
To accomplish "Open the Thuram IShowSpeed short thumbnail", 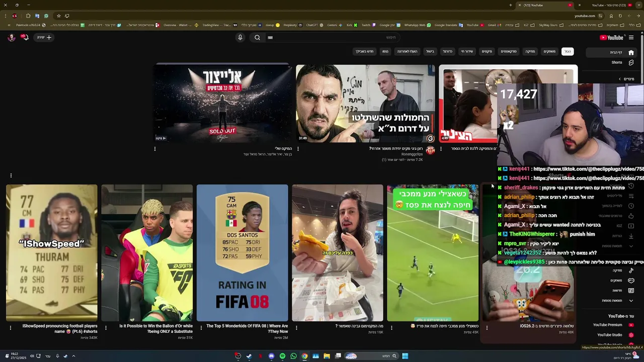I will (52, 253).
